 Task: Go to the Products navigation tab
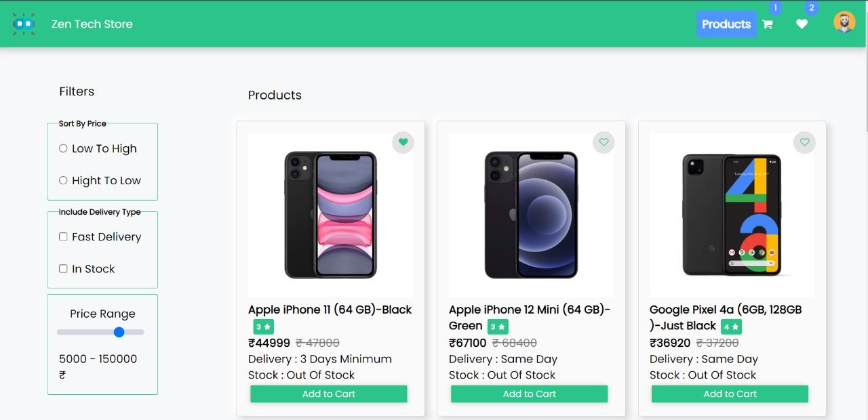click(726, 24)
